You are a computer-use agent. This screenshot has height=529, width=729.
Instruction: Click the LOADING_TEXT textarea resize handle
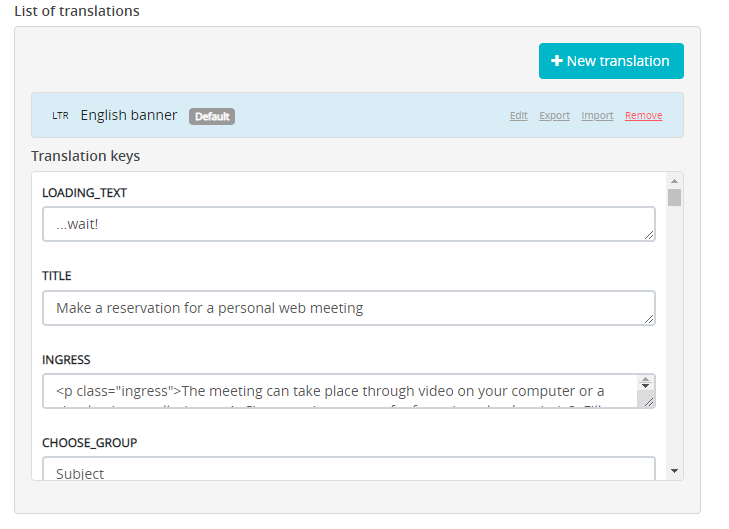point(649,235)
